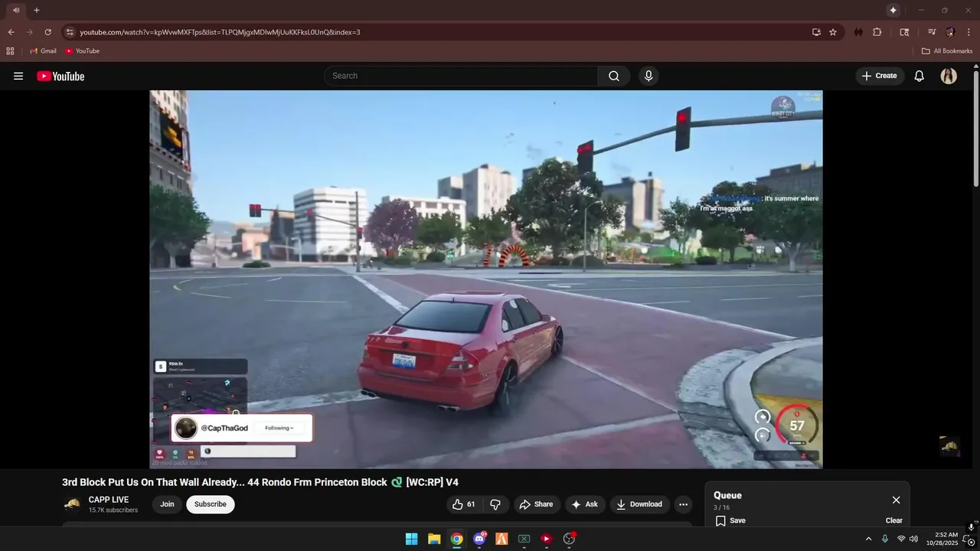Install app icon in address bar
Image resolution: width=980 pixels, height=551 pixels.
coord(816,32)
